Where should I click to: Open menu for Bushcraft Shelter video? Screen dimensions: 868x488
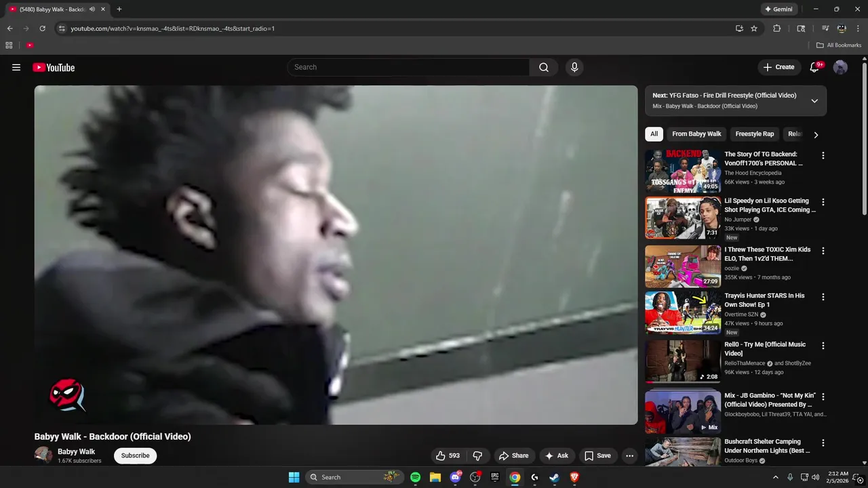823,443
